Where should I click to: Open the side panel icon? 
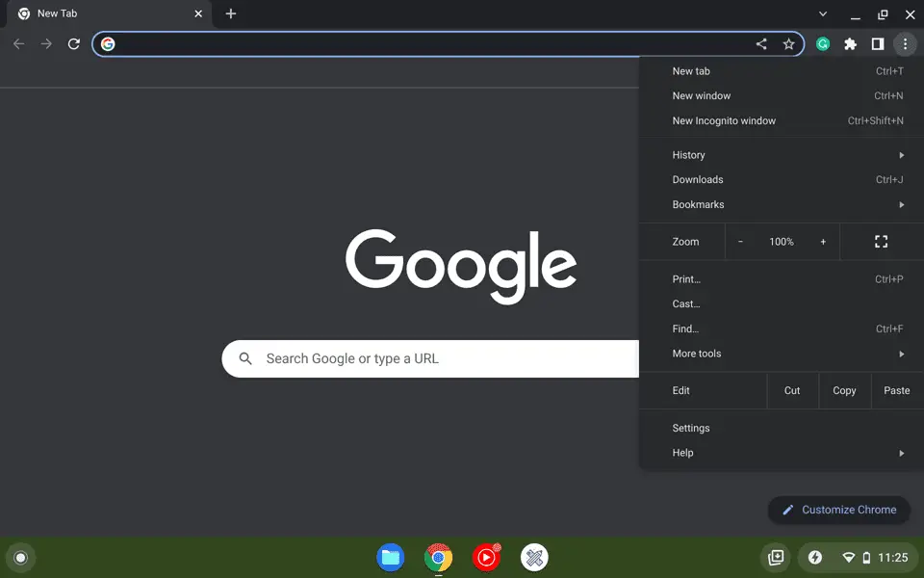[878, 43]
